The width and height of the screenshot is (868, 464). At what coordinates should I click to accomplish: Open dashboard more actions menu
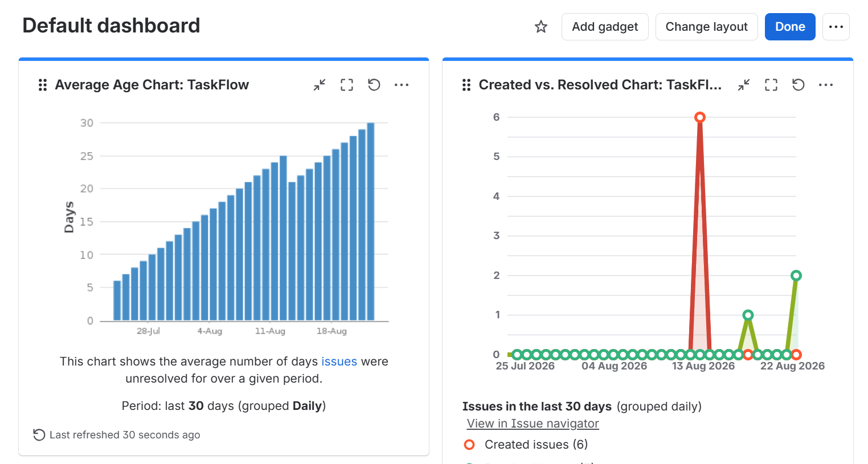(836, 27)
